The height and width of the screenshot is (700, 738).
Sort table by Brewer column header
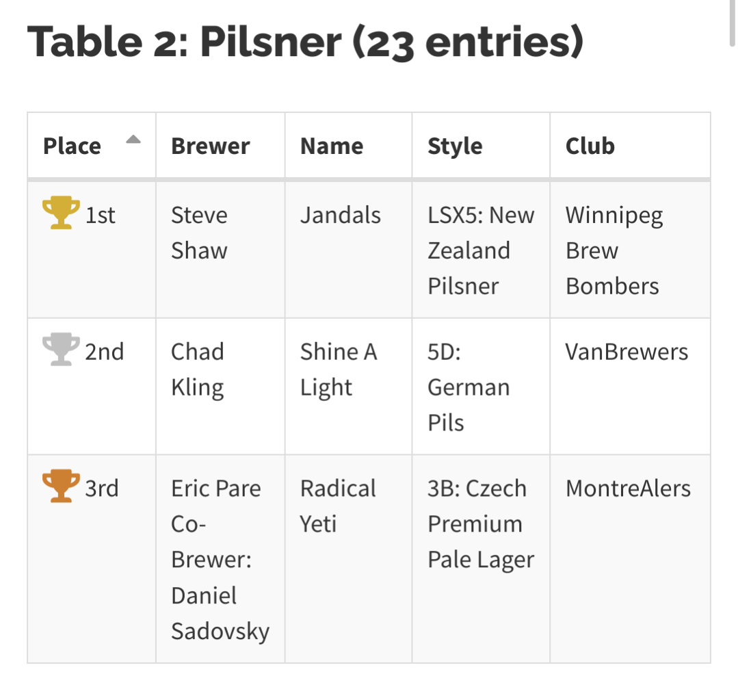(211, 146)
